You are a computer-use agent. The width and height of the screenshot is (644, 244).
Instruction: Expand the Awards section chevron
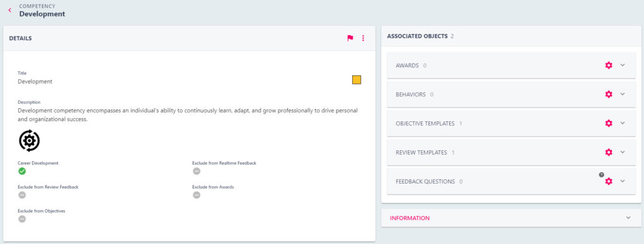623,65
